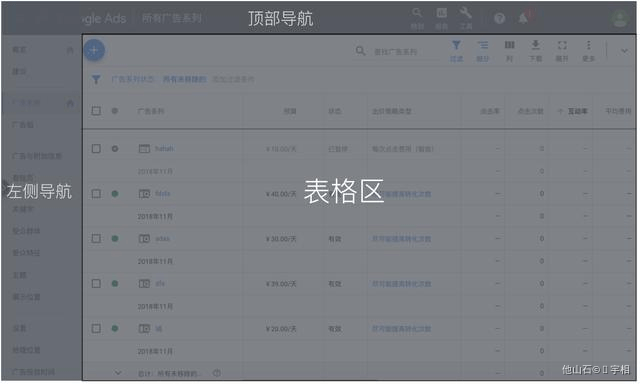640x384 pixels.
Task: Open the green status dot in ¥39.00/天 row
Action: (x=115, y=284)
